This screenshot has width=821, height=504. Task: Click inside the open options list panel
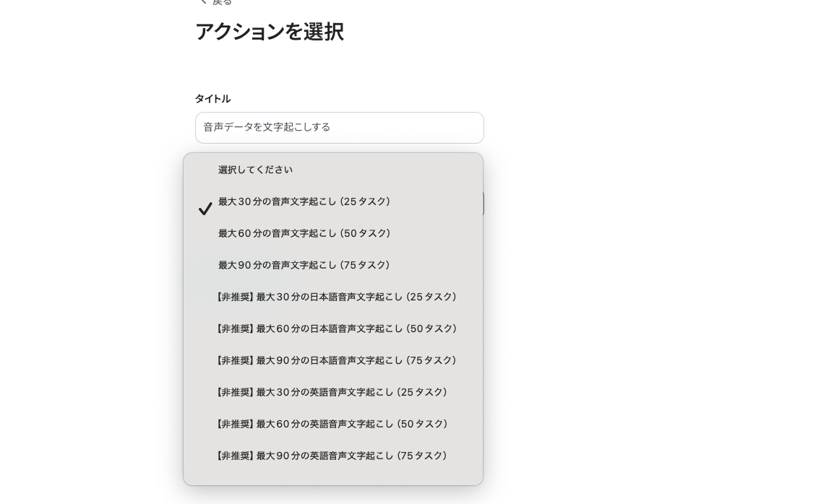pyautogui.click(x=332, y=318)
